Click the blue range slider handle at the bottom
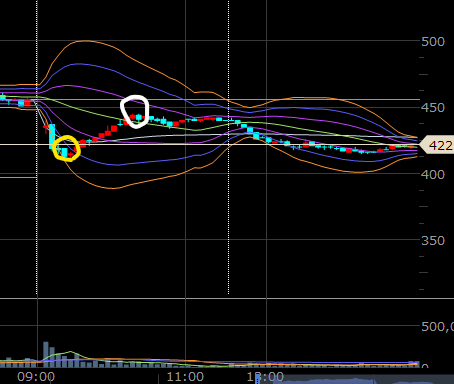The height and width of the screenshot is (384, 454). (x=257, y=379)
